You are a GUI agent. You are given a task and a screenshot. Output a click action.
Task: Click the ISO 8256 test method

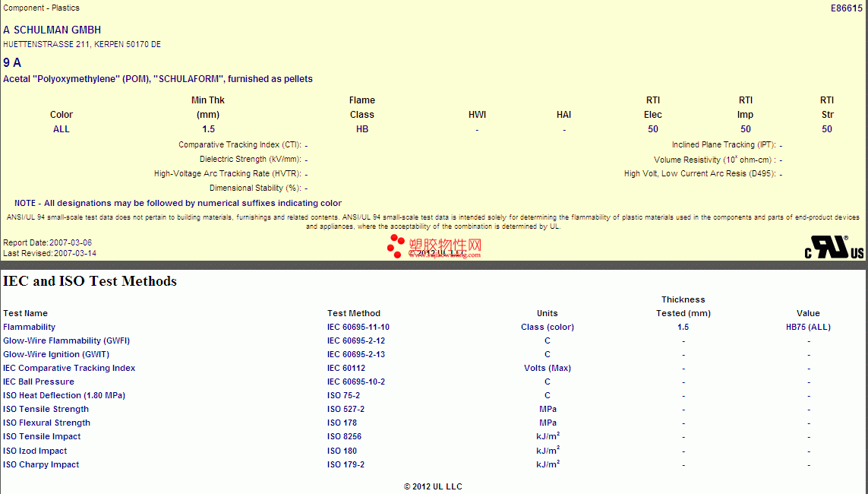tap(344, 436)
